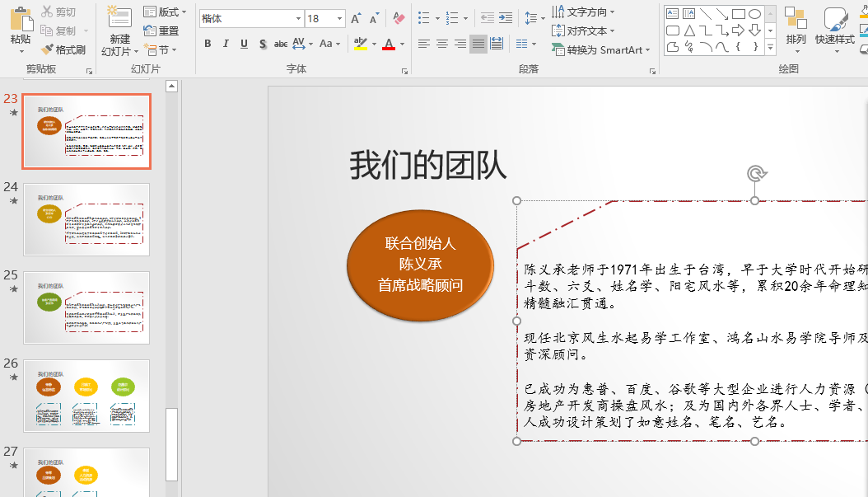
Task: Pick the right arrow shape from the gallery
Action: (738, 30)
